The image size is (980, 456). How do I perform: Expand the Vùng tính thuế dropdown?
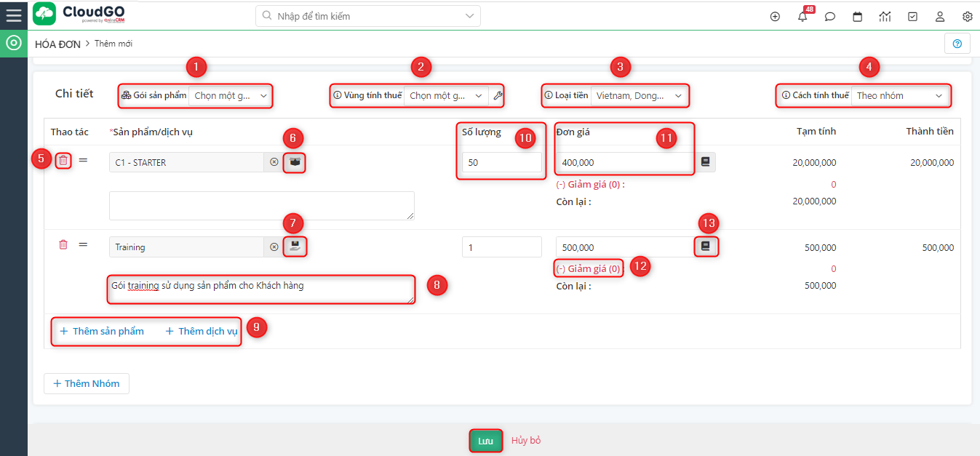(445, 96)
